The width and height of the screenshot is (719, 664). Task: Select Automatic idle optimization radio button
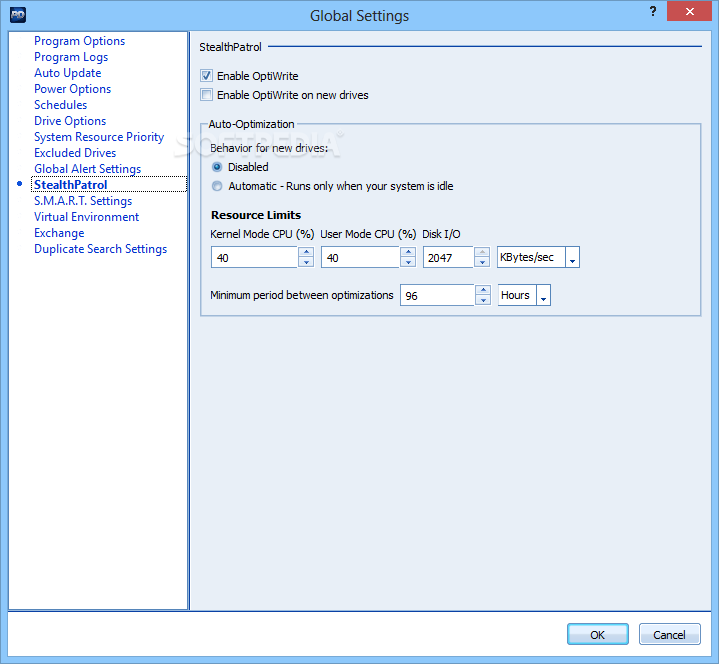click(217, 186)
